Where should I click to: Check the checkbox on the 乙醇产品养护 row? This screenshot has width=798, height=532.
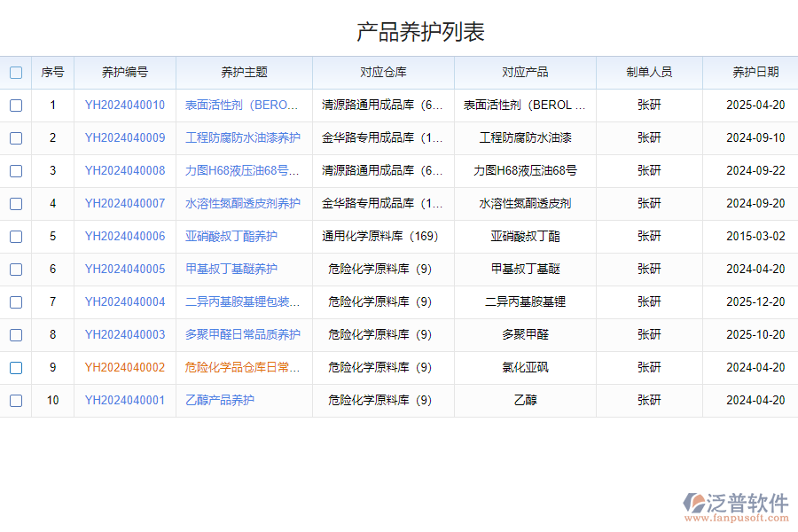click(16, 400)
